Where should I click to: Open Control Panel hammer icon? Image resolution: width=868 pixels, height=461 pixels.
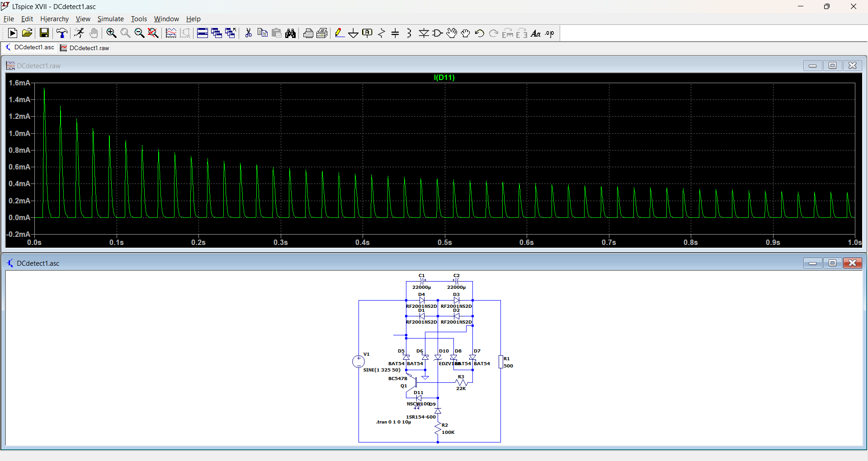(x=62, y=33)
